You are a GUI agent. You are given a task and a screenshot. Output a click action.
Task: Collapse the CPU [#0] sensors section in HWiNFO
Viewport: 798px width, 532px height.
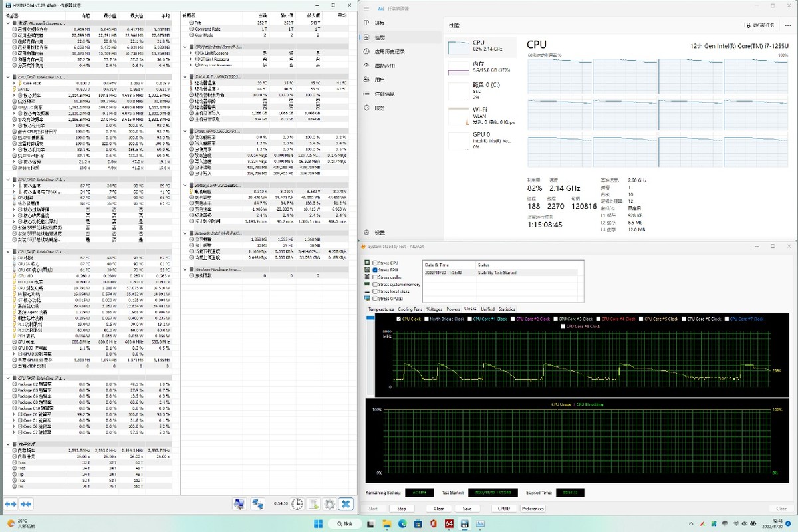click(7, 76)
